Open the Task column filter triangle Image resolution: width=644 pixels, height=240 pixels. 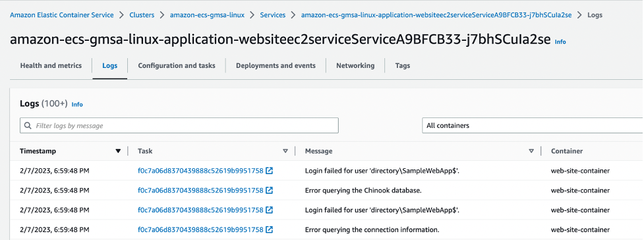coord(285,151)
